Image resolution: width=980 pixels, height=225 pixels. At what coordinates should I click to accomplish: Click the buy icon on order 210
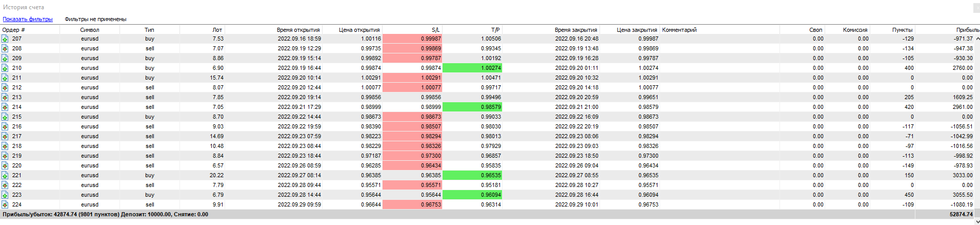pyautogui.click(x=5, y=68)
